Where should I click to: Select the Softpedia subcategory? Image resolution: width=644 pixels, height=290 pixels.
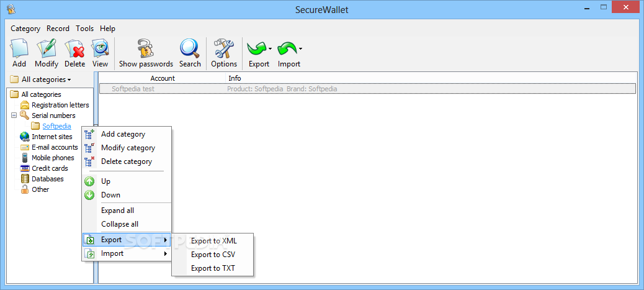point(56,126)
